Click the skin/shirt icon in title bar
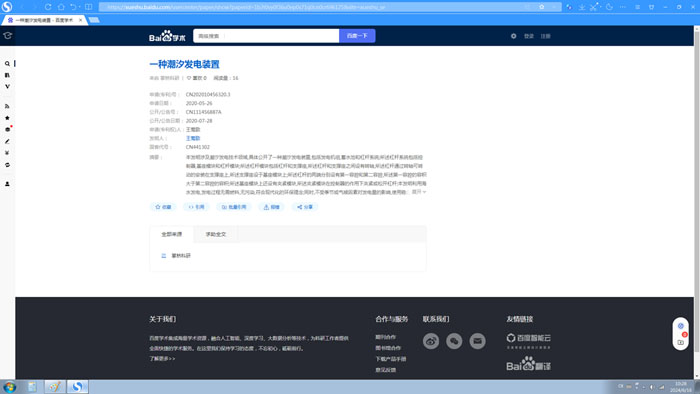The width and height of the screenshot is (700, 394). 651,7
